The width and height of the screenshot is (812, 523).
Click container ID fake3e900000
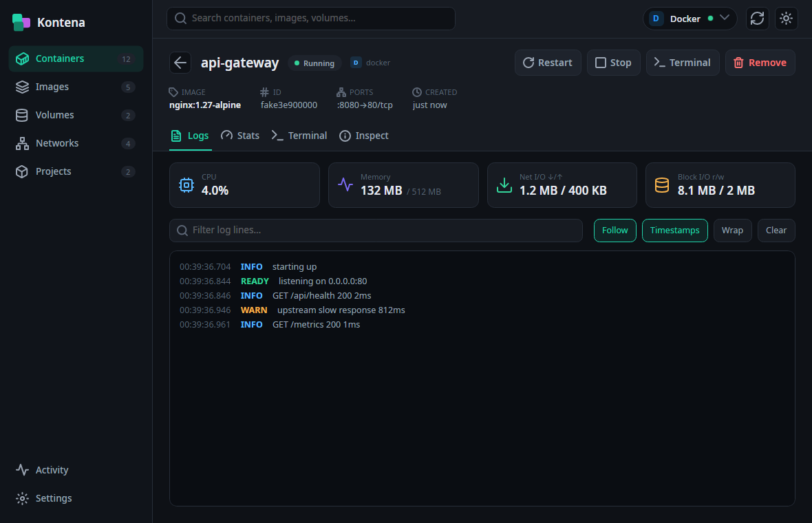click(289, 105)
